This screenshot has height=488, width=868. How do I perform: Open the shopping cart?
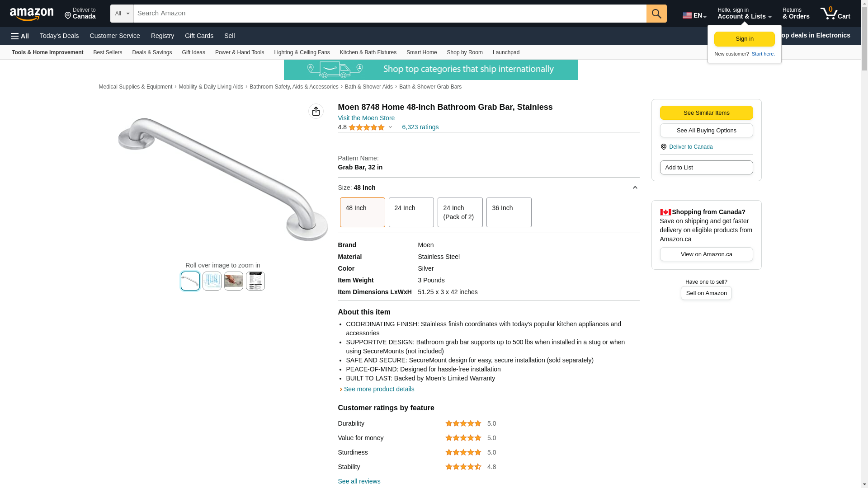pyautogui.click(x=835, y=14)
